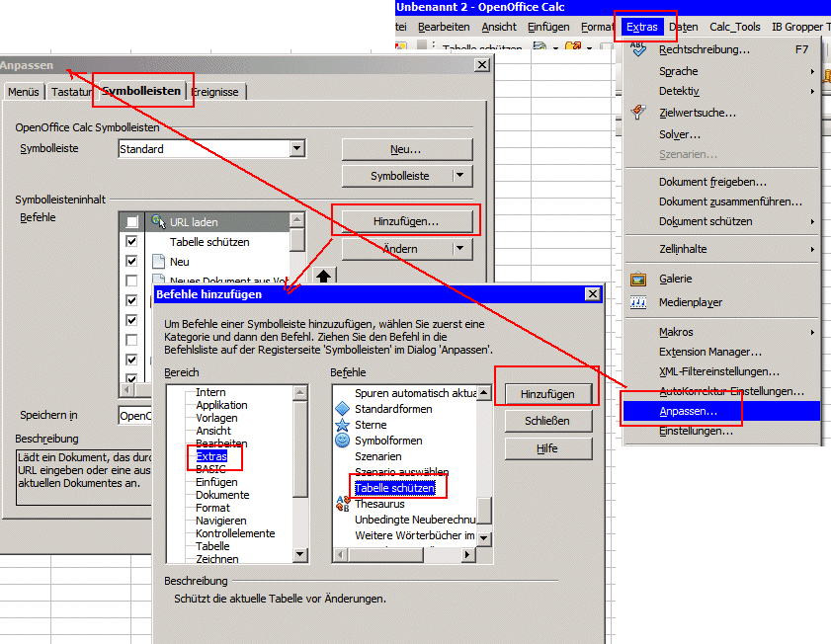831x644 pixels.
Task: Open the Bearbeiten menu
Action: pyautogui.click(x=444, y=27)
